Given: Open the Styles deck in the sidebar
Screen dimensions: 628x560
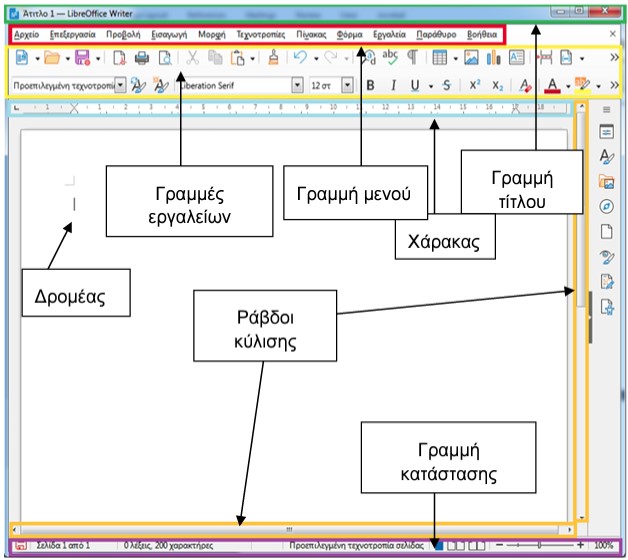Looking at the screenshot, I should tap(606, 157).
